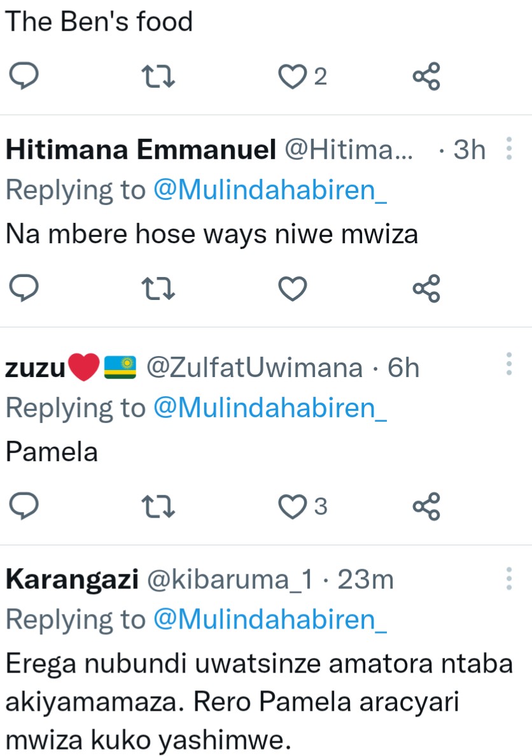Share "The Ben's food" tweet
This screenshot has width=532, height=756.
click(x=426, y=77)
